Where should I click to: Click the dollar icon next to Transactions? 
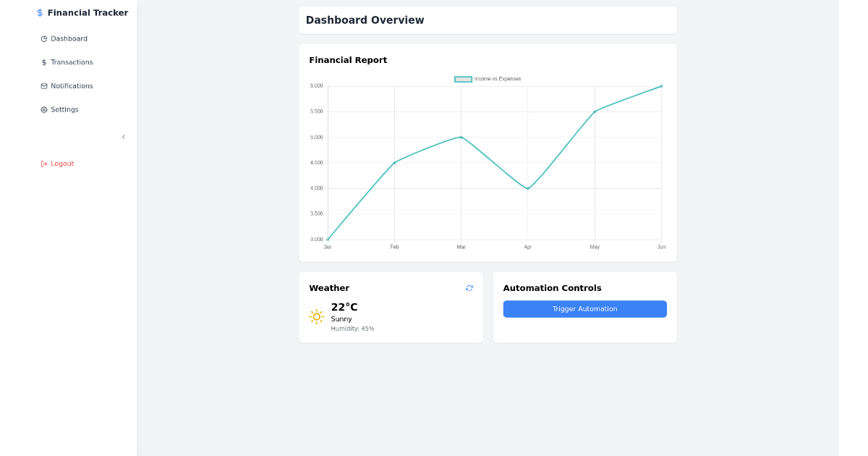(43, 62)
